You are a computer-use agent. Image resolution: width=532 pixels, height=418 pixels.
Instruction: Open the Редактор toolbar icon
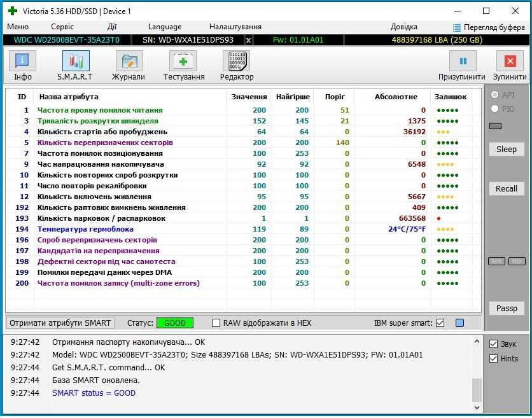[236, 62]
